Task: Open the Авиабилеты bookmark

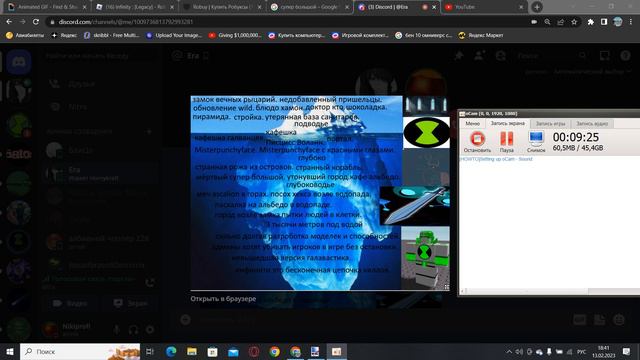Action: point(25,36)
